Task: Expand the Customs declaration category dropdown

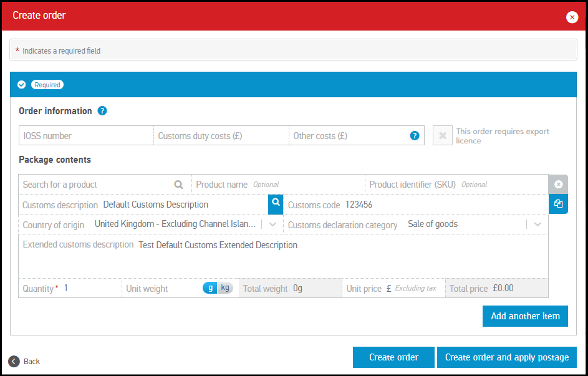Action: [537, 224]
